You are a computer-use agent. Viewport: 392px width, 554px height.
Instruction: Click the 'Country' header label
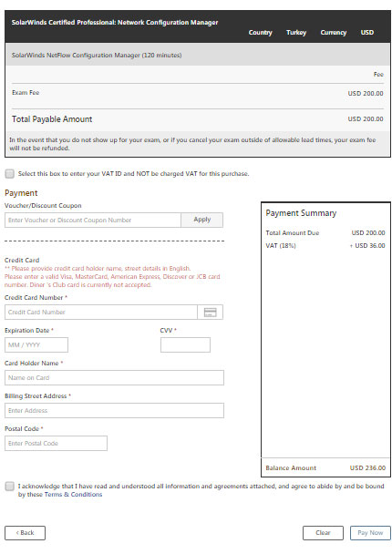click(x=260, y=33)
